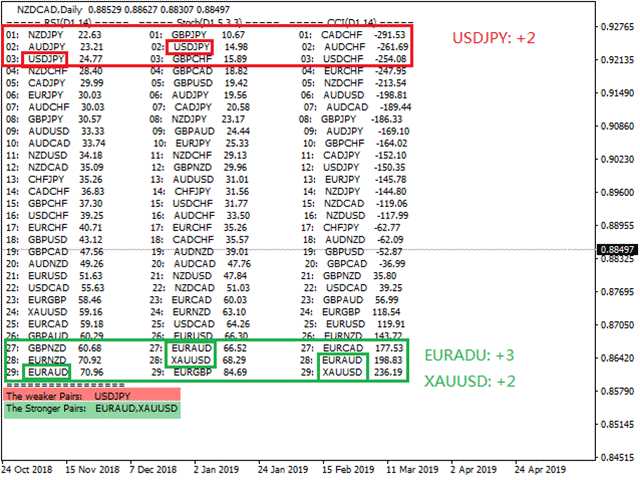This screenshot has height=480, width=640.
Task: Click GBPJPY RSI value 30.57
Action: (x=90, y=119)
